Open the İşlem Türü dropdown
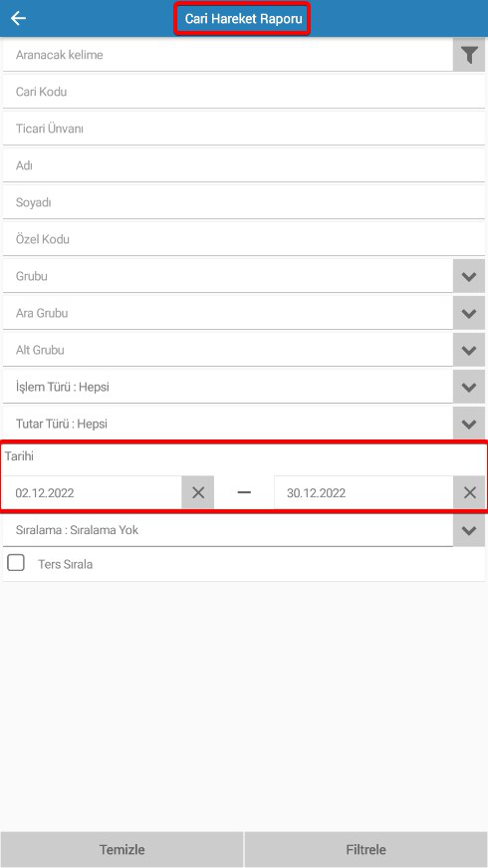Viewport: 488px width, 868px height. click(x=469, y=387)
